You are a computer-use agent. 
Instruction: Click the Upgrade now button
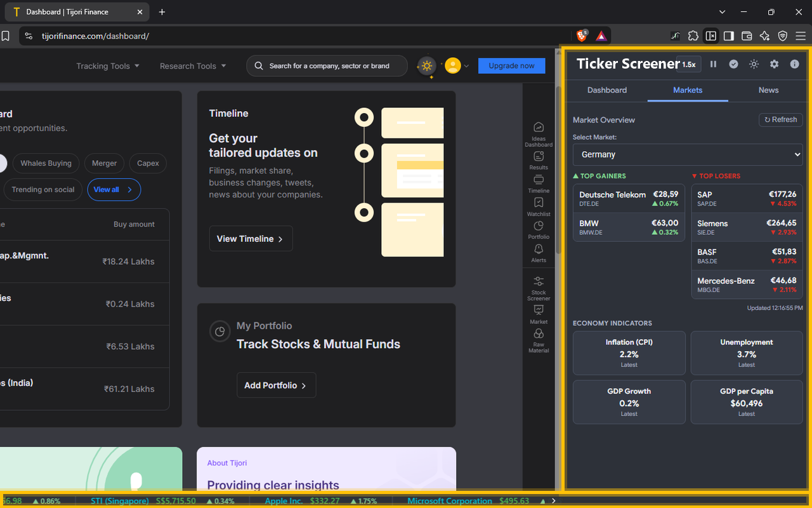tap(512, 65)
